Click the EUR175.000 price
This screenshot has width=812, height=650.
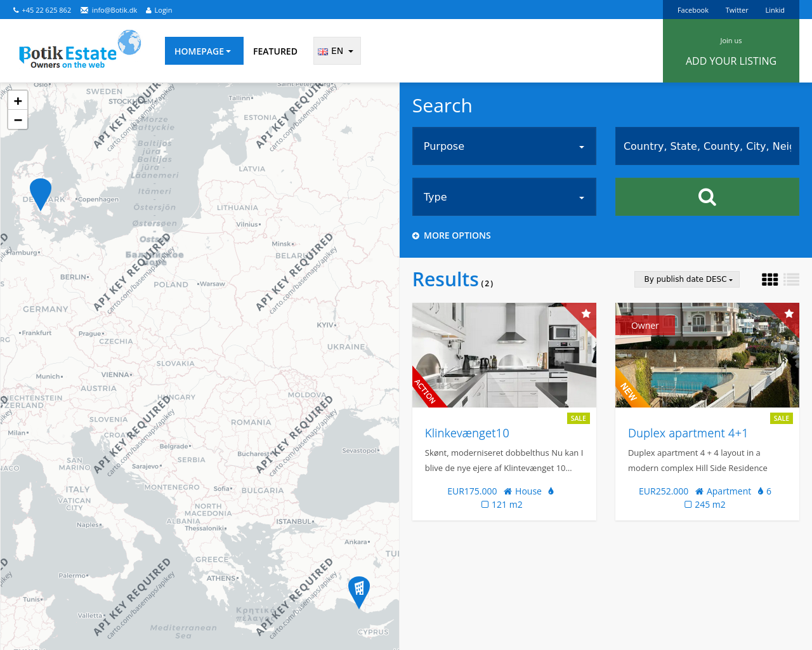[x=472, y=491]
